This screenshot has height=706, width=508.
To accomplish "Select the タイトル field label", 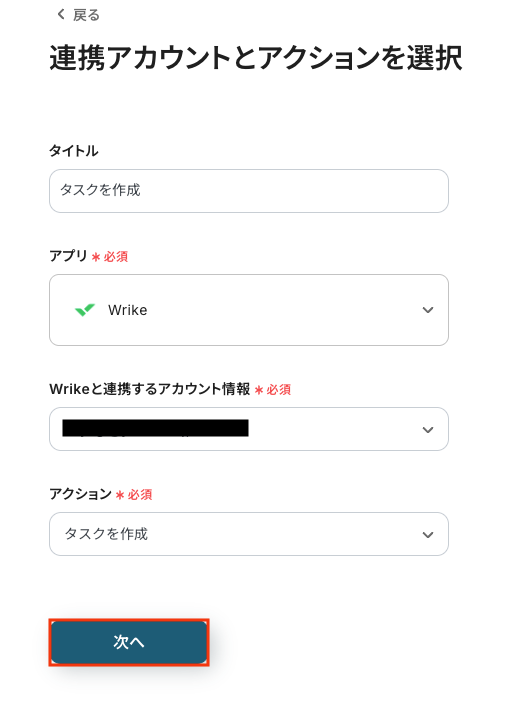I will (73, 150).
